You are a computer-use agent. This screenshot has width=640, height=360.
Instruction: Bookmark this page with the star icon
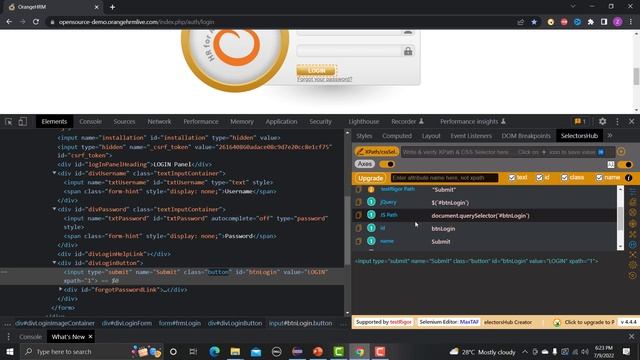(x=534, y=22)
